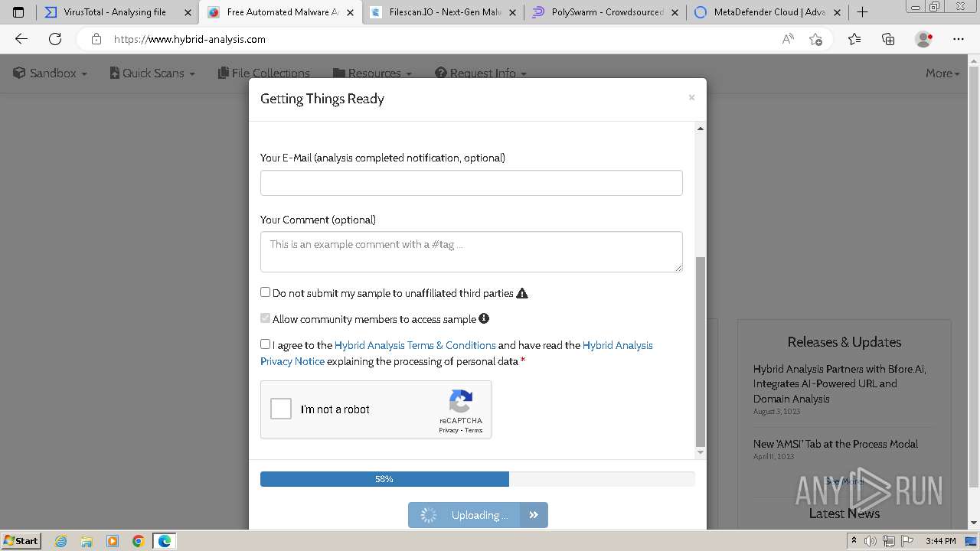Open the Edge profile avatar
Viewport: 980px width, 551px height.
(x=924, y=39)
